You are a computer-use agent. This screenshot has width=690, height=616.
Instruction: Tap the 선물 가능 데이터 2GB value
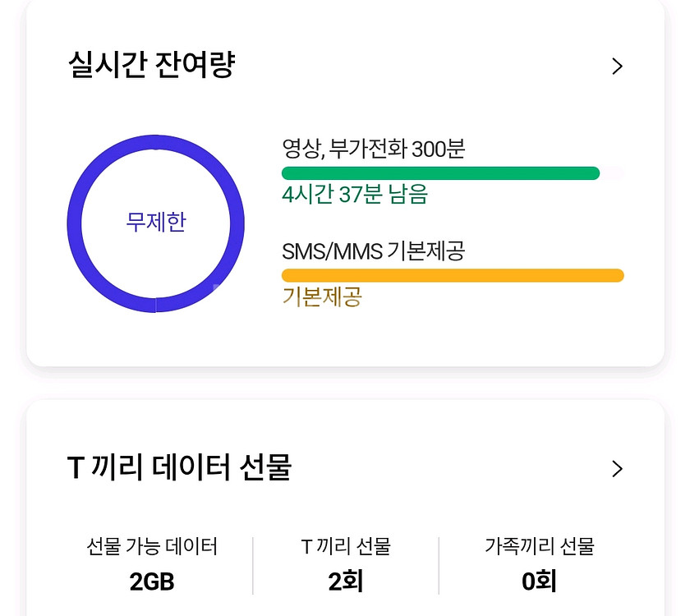[x=152, y=581]
